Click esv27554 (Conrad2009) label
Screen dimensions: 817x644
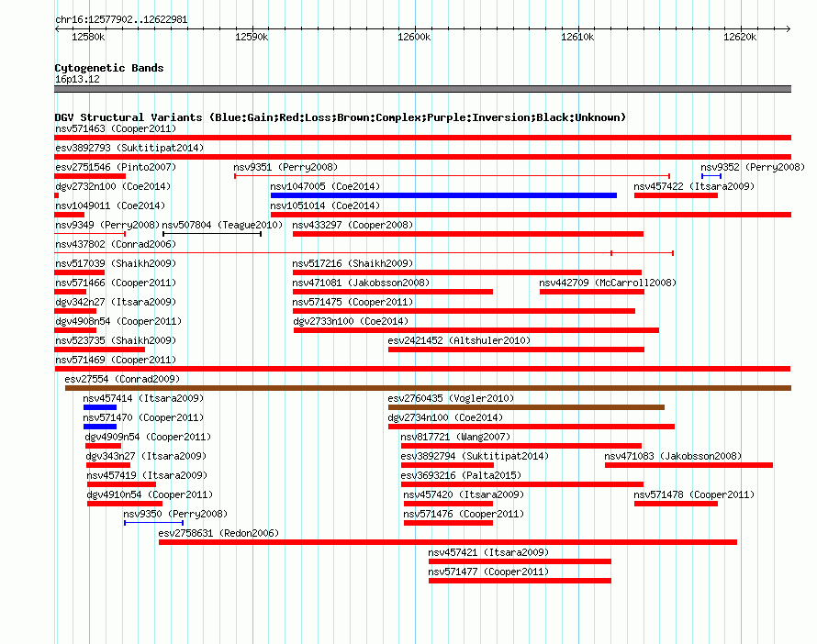coord(122,379)
